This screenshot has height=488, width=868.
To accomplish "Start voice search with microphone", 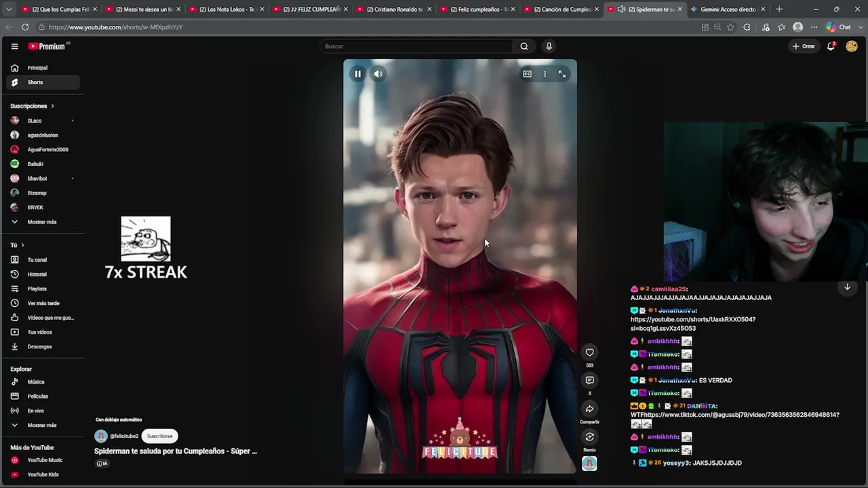I will click(x=549, y=46).
